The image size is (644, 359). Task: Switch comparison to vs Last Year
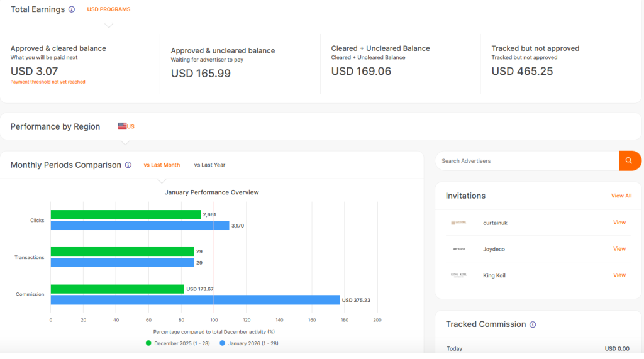pos(209,165)
